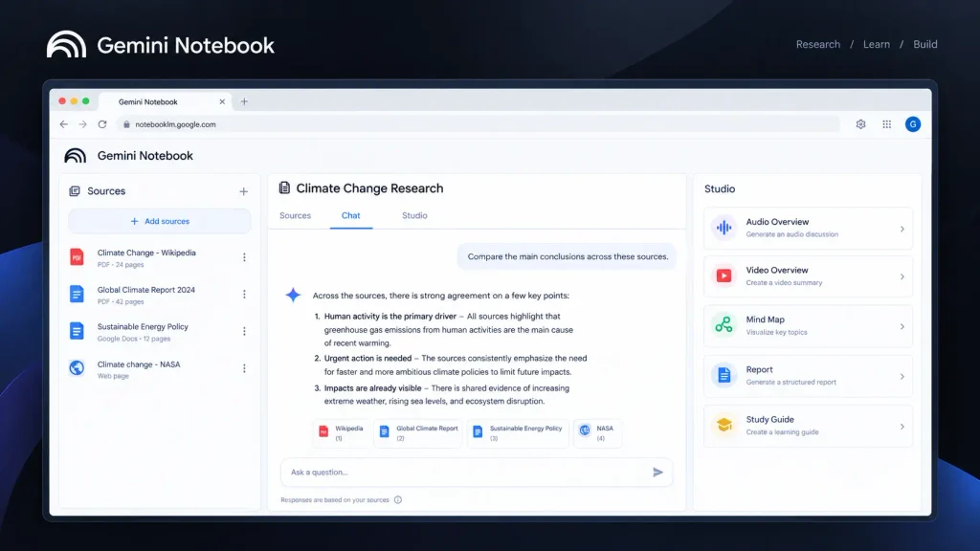
Task: Open the Google apps grid icon
Action: click(x=887, y=124)
